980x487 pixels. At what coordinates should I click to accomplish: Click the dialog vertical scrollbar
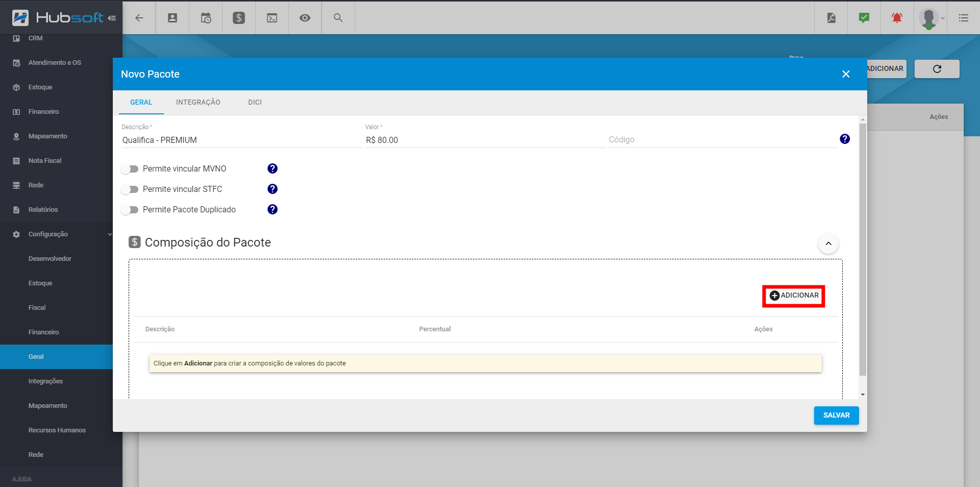(863, 249)
